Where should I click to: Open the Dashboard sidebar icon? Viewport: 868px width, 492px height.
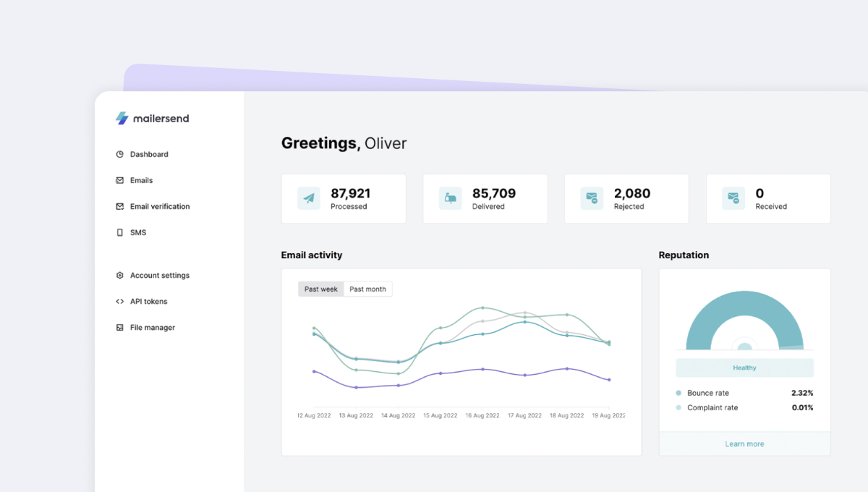[x=120, y=154]
